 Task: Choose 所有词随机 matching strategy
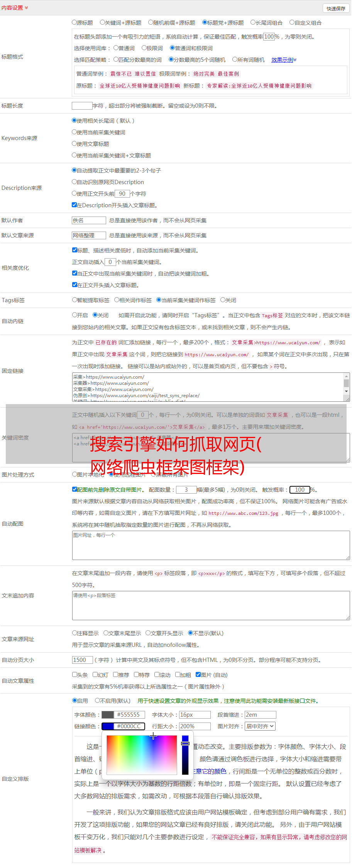(x=235, y=59)
